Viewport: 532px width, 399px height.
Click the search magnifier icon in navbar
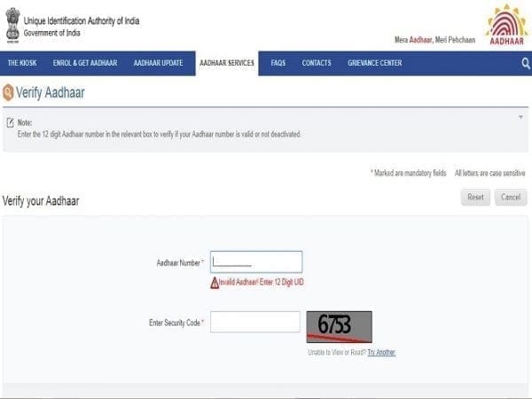point(526,63)
